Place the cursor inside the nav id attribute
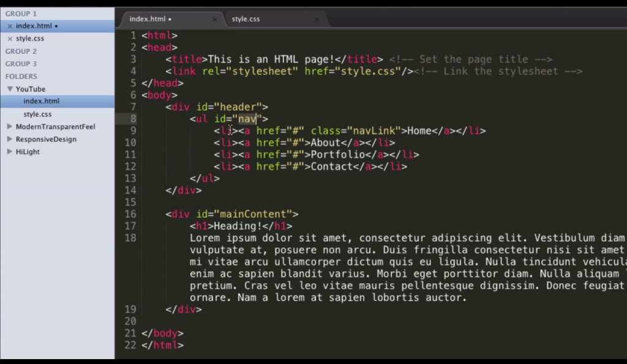This screenshot has height=364, width=627. [x=247, y=119]
